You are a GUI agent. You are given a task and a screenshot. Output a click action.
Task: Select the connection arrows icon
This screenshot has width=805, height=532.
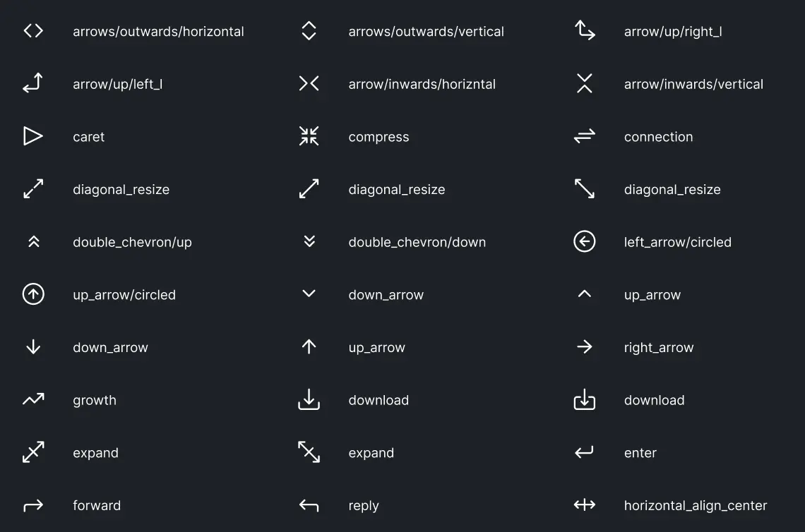pyautogui.click(x=585, y=136)
